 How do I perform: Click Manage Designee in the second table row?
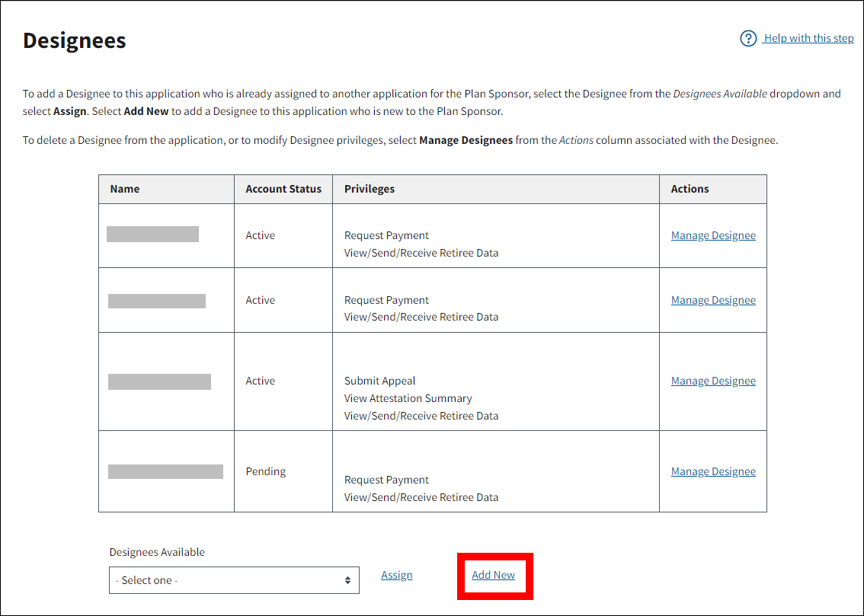click(713, 300)
